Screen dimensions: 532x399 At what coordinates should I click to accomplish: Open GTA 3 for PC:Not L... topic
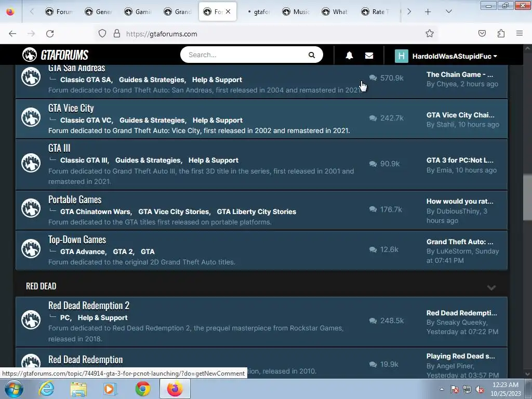[460, 160]
